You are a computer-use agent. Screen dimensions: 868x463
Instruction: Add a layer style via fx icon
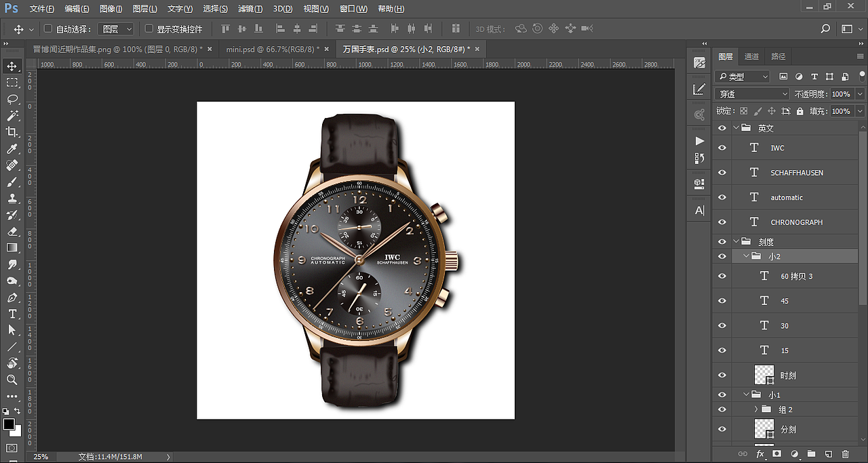click(761, 454)
